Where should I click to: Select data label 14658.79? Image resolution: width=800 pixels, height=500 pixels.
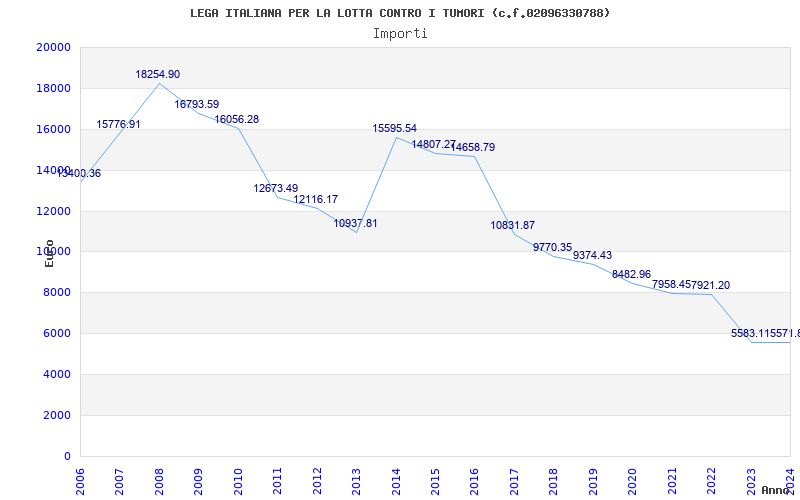point(473,147)
